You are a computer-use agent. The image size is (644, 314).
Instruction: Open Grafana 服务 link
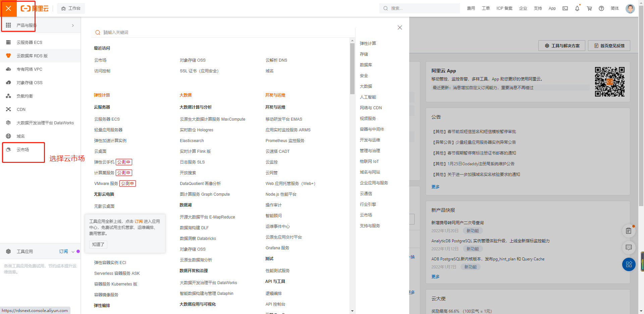click(x=277, y=248)
